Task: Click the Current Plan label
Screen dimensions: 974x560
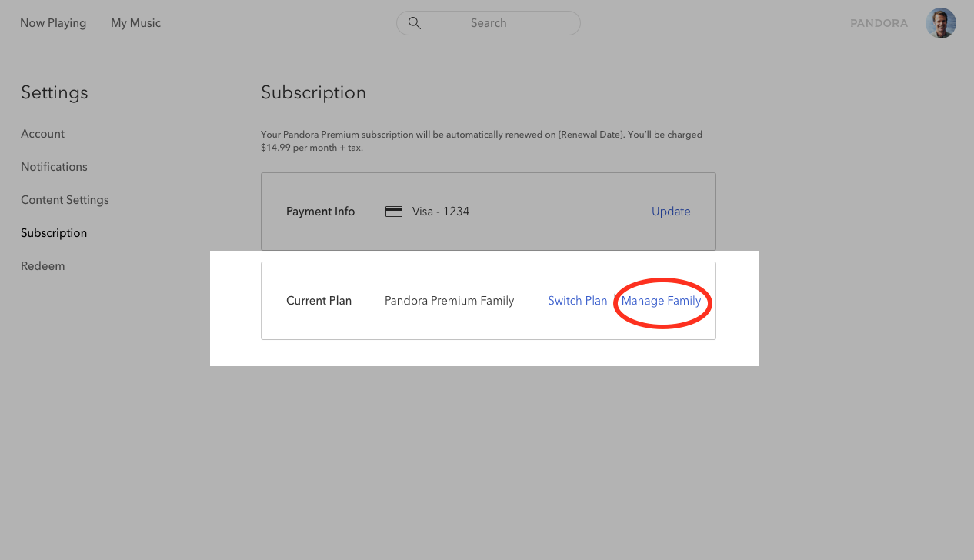Action: (x=319, y=301)
